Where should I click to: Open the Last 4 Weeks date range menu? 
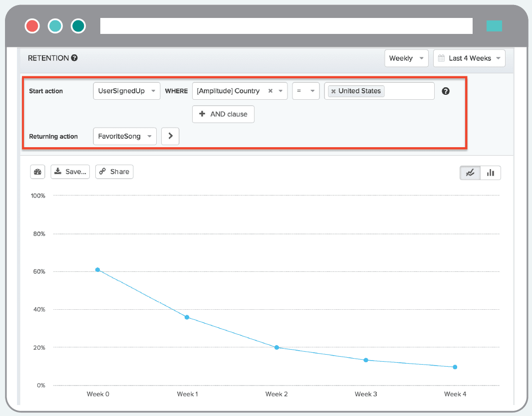coord(469,58)
